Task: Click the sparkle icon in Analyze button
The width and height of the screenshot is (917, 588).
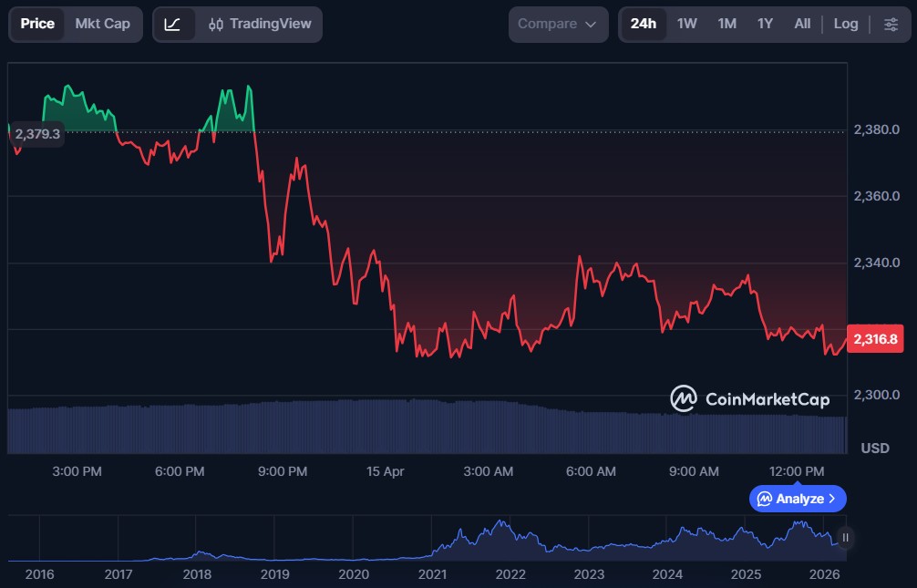Action: (765, 499)
